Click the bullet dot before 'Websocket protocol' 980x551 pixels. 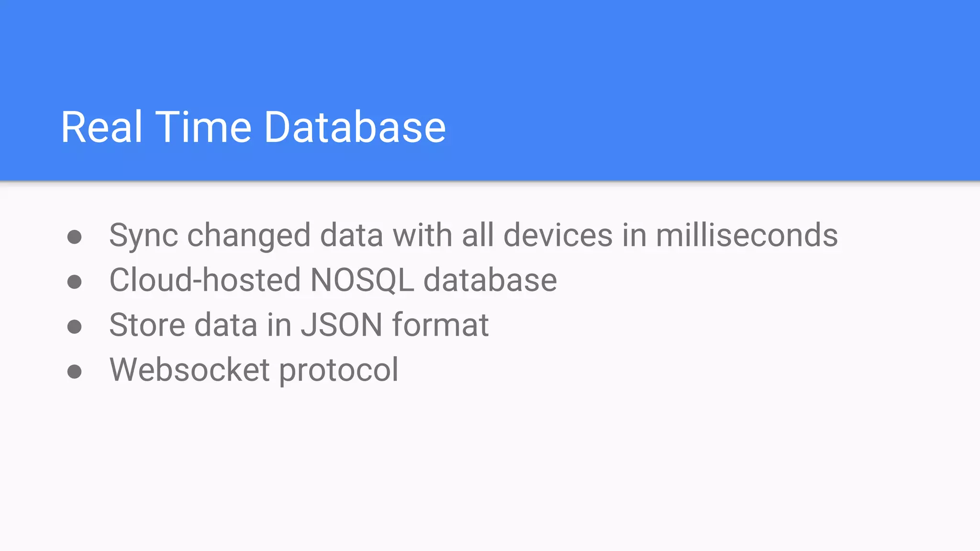pos(74,372)
